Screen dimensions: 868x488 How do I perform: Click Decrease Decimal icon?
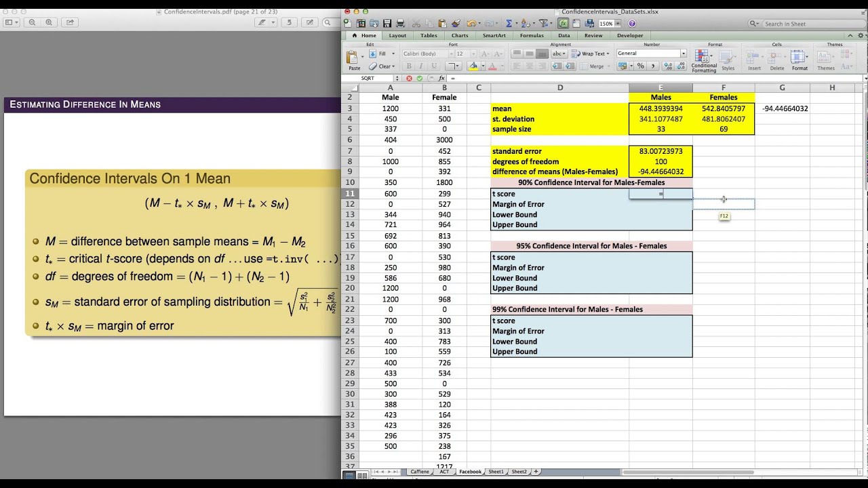(x=681, y=66)
